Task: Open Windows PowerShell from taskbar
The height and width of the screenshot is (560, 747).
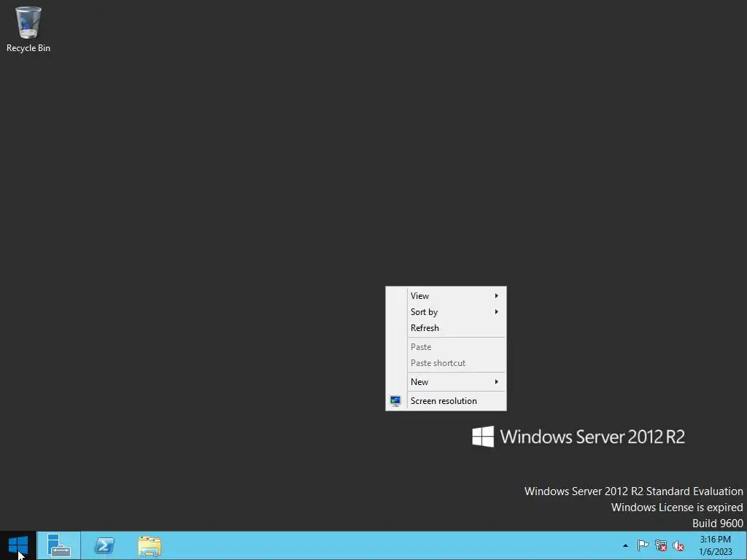Action: tap(104, 545)
